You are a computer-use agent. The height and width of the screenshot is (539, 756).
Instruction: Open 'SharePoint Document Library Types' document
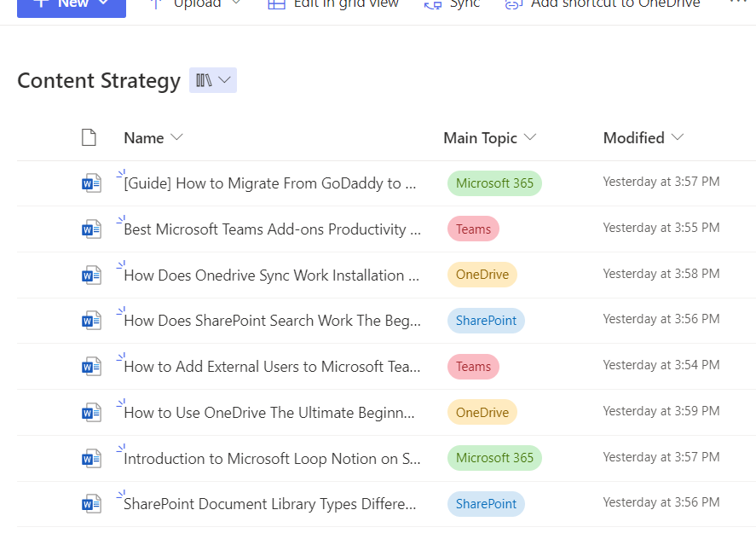coord(270,504)
